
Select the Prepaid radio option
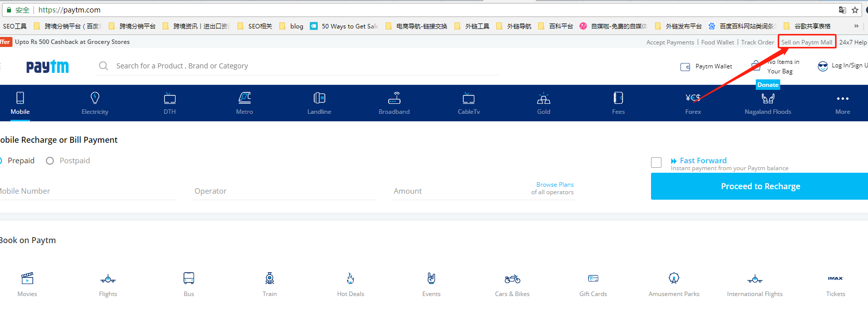tap(1, 161)
